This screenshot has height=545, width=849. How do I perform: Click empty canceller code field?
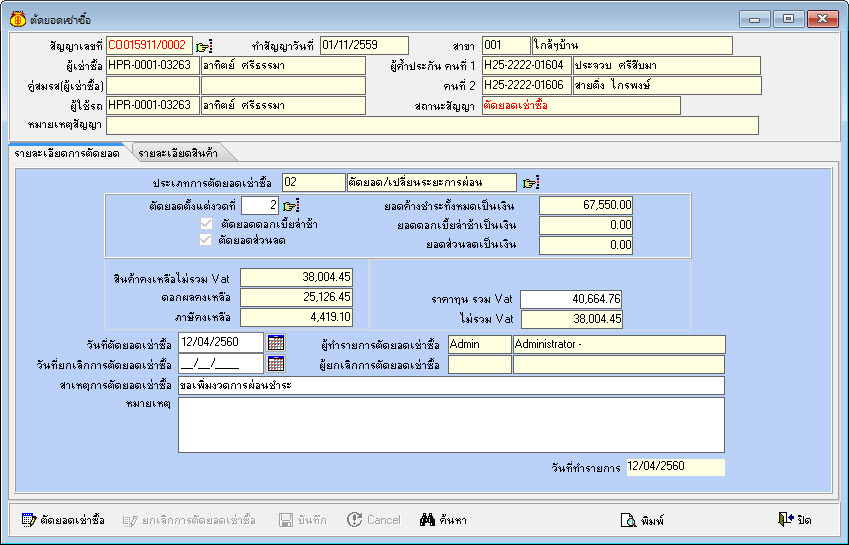(x=480, y=365)
